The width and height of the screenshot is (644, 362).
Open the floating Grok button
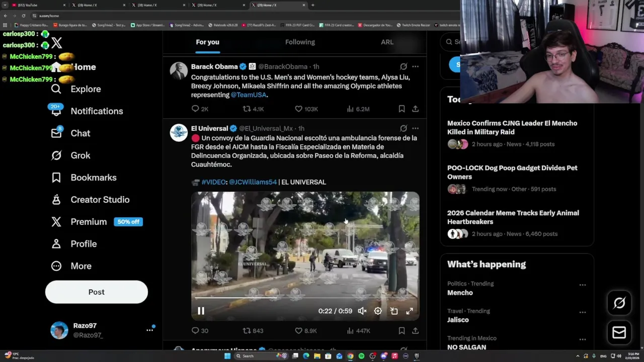pos(619,303)
